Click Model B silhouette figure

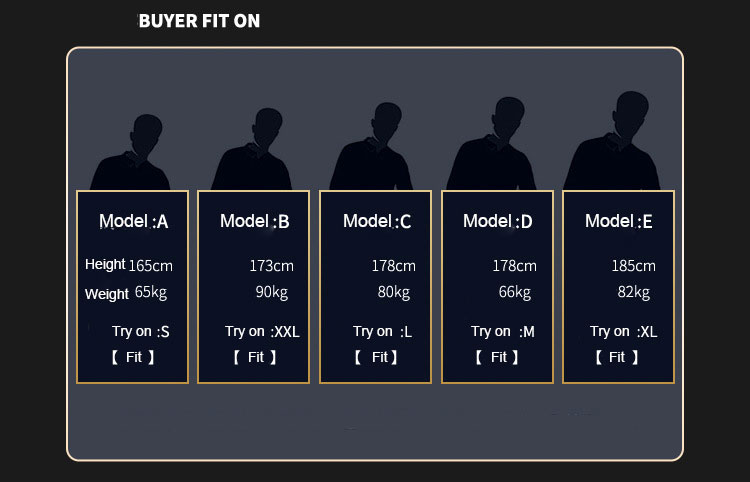click(252, 149)
